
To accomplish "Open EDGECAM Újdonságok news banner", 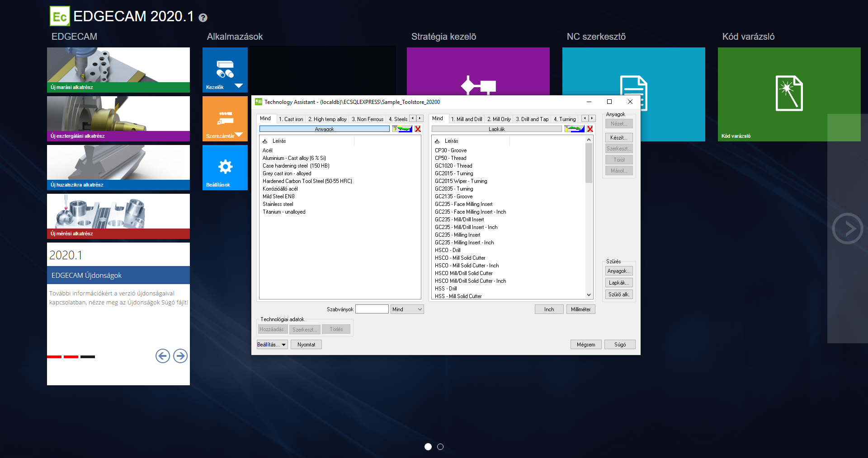I will click(118, 275).
